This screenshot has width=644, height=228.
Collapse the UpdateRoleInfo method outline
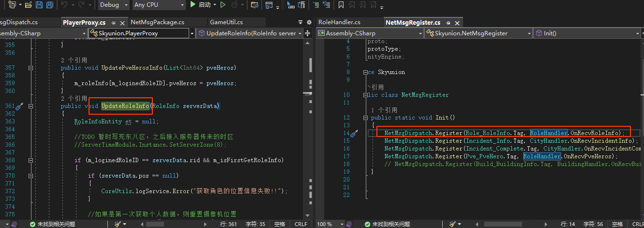coord(30,106)
